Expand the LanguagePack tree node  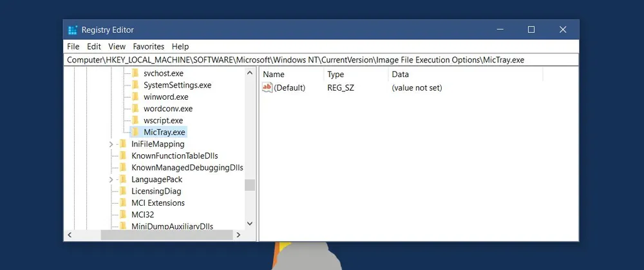click(111, 179)
